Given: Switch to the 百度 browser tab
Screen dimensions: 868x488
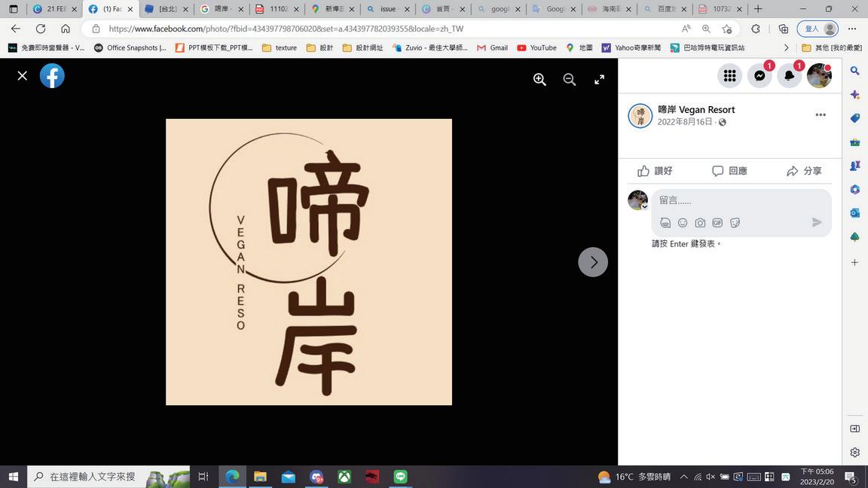Looking at the screenshot, I should 665,9.
